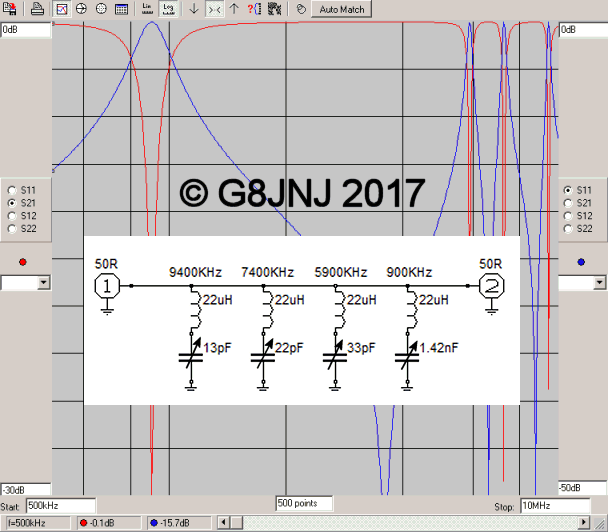
Task: Select S21 radio on right panel
Action: [x=568, y=202]
